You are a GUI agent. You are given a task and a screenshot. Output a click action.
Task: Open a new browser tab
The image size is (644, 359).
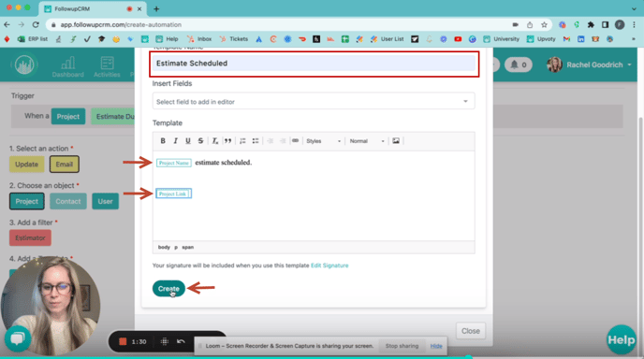tap(156, 8)
